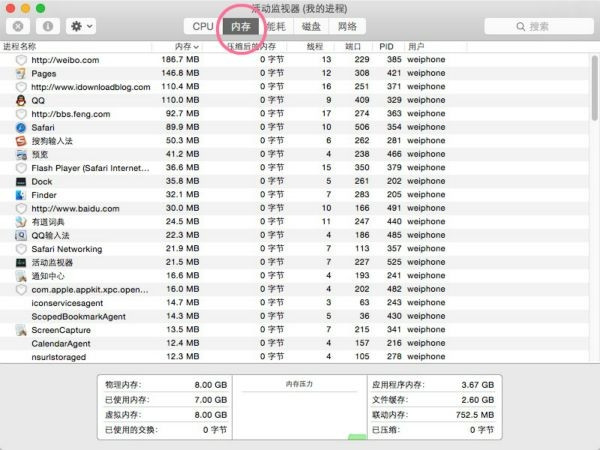Click the Finder face icon
Image resolution: width=600 pixels, height=450 pixels.
[x=21, y=195]
